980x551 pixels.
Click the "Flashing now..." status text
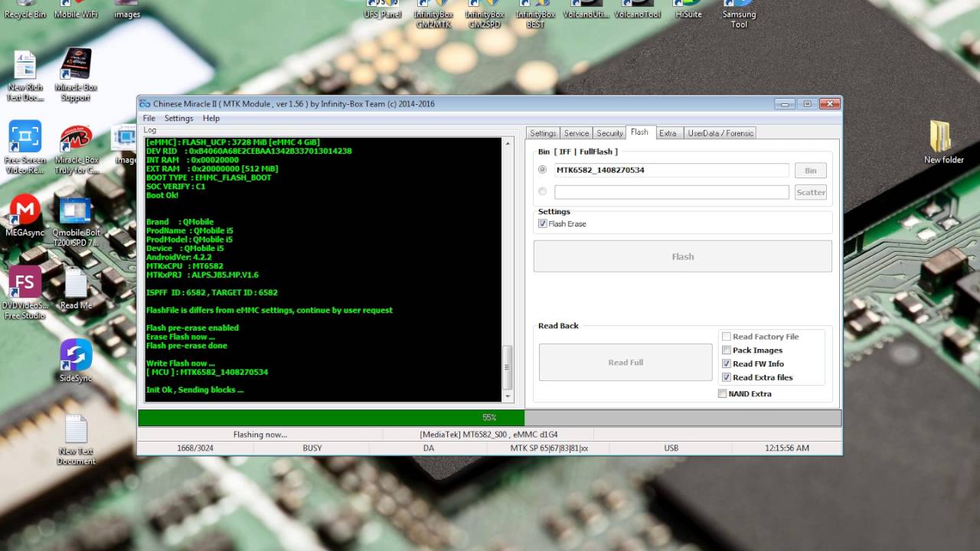pos(260,435)
